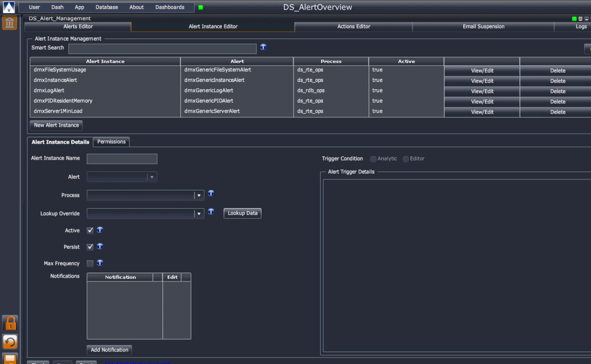Open the Alert dropdown
Viewport: 591px width, 364px height.
(122, 177)
